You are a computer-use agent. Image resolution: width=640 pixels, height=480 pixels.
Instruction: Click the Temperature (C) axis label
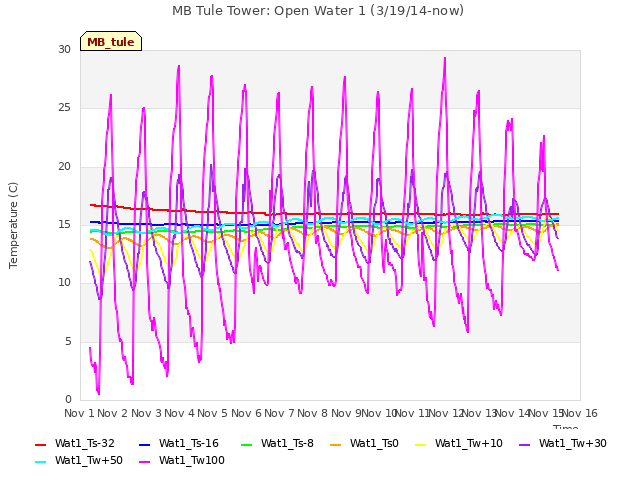pos(13,225)
